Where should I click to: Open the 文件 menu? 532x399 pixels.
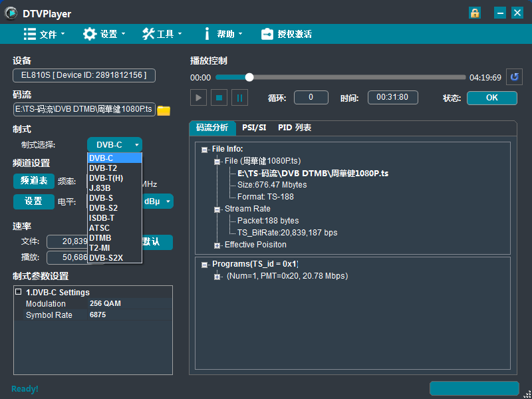44,34
